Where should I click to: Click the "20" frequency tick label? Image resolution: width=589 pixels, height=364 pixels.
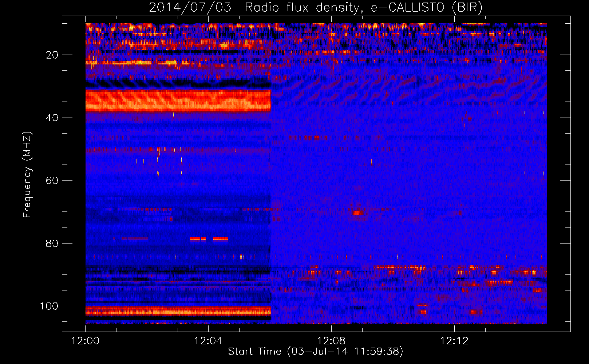point(52,55)
